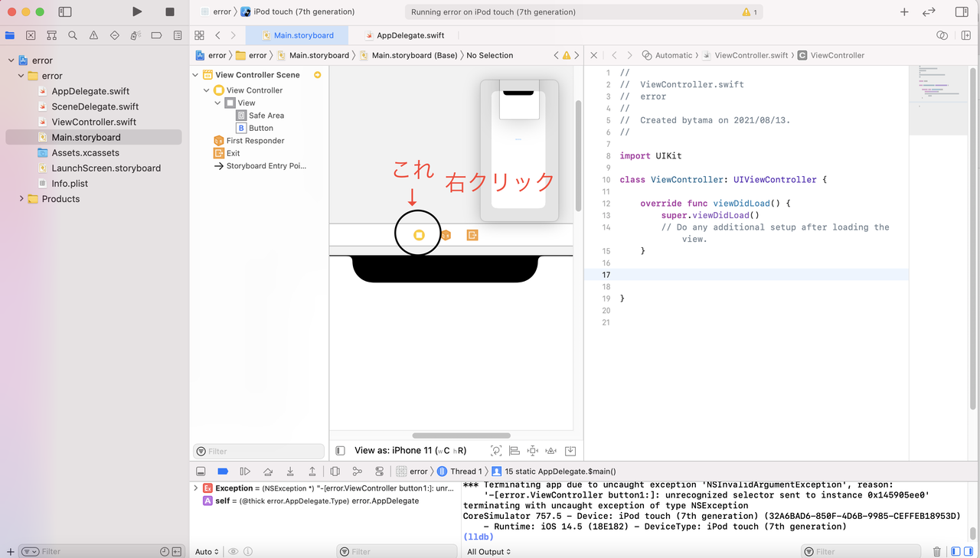
Task: Open the Resolve Auto Layout Issues menu
Action: (x=550, y=451)
